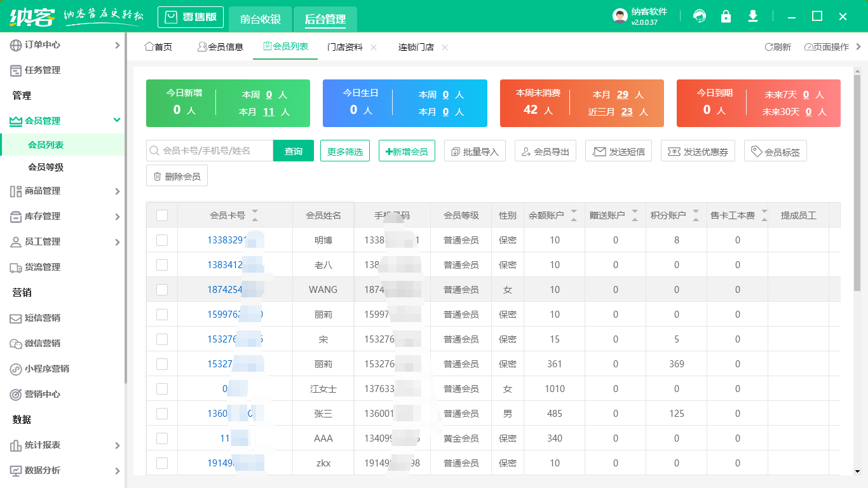Image resolution: width=868 pixels, height=488 pixels.
Task: Tick the select-all checkbox in table header
Action: click(162, 215)
